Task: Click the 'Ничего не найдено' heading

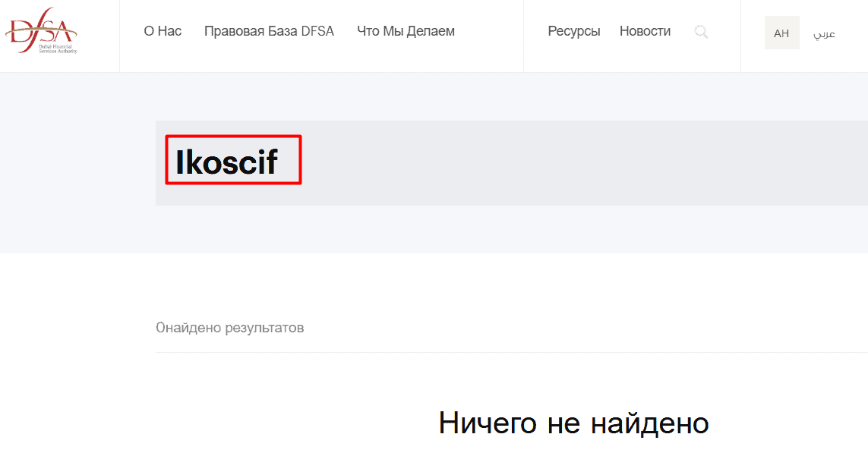Action: tap(573, 422)
